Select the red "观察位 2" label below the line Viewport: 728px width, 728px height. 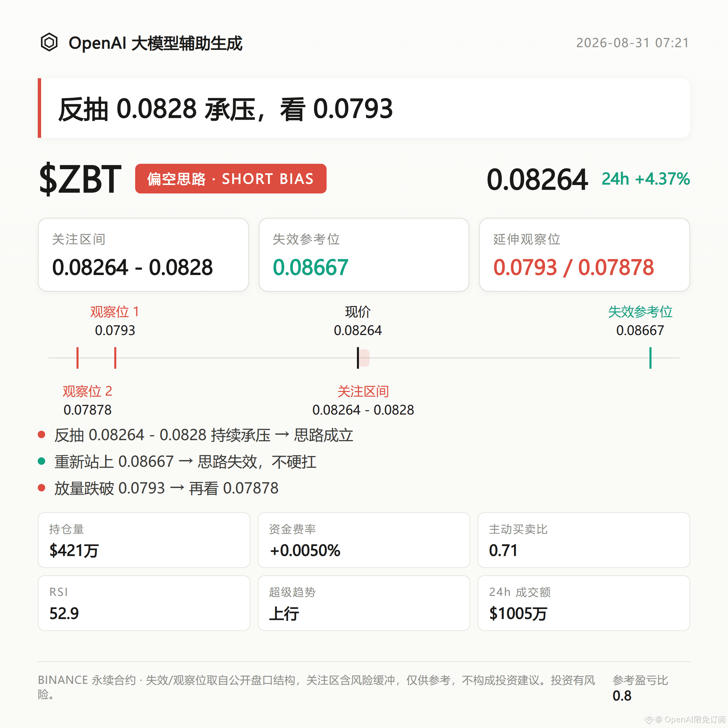[87, 391]
